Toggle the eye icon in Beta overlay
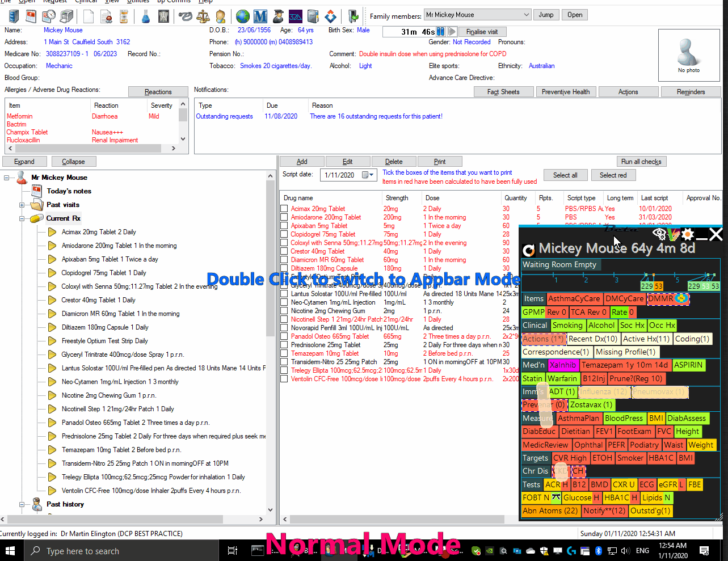The width and height of the screenshot is (728, 561). tap(659, 234)
